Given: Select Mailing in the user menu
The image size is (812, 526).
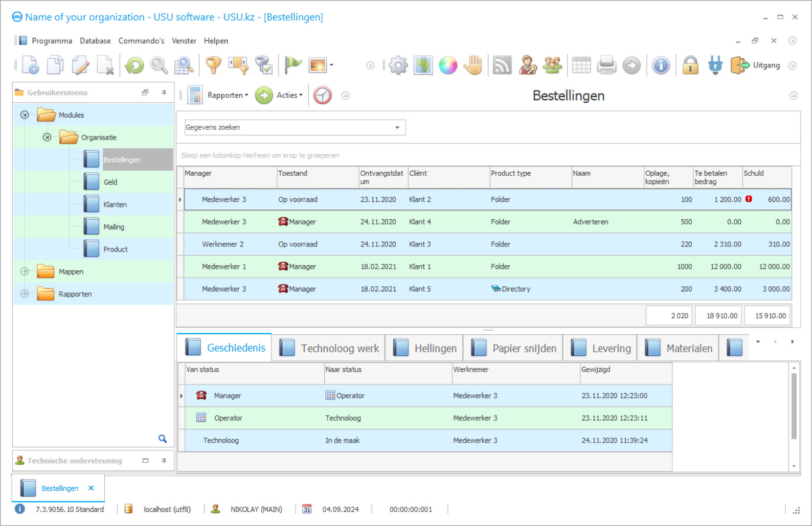Looking at the screenshot, I should click(114, 227).
